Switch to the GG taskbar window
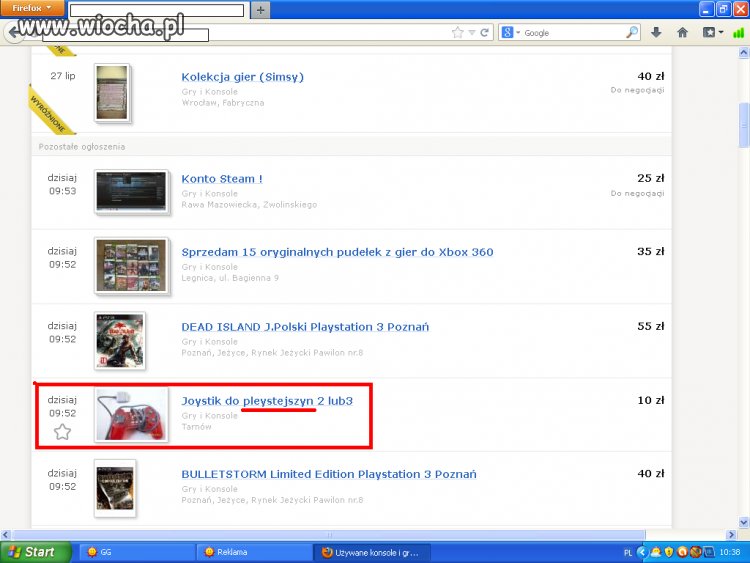The image size is (750, 563). (135, 552)
